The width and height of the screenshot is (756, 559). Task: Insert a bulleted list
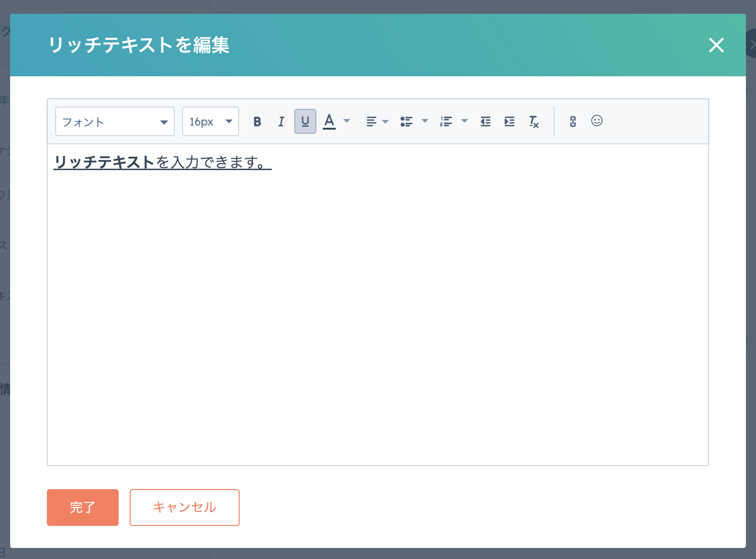point(406,121)
